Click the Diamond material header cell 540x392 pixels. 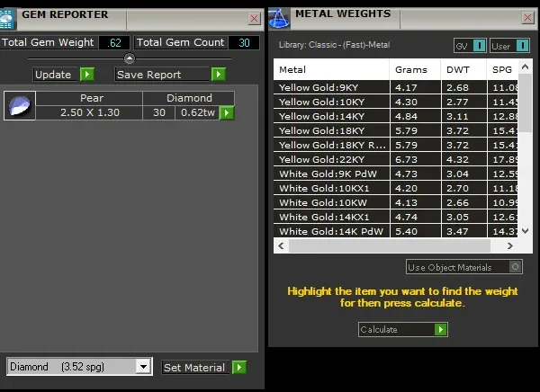pyautogui.click(x=189, y=98)
